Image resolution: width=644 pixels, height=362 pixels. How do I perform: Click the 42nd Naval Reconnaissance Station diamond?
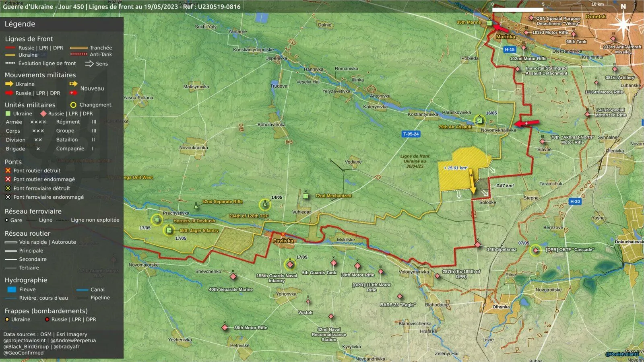pyautogui.click(x=331, y=317)
